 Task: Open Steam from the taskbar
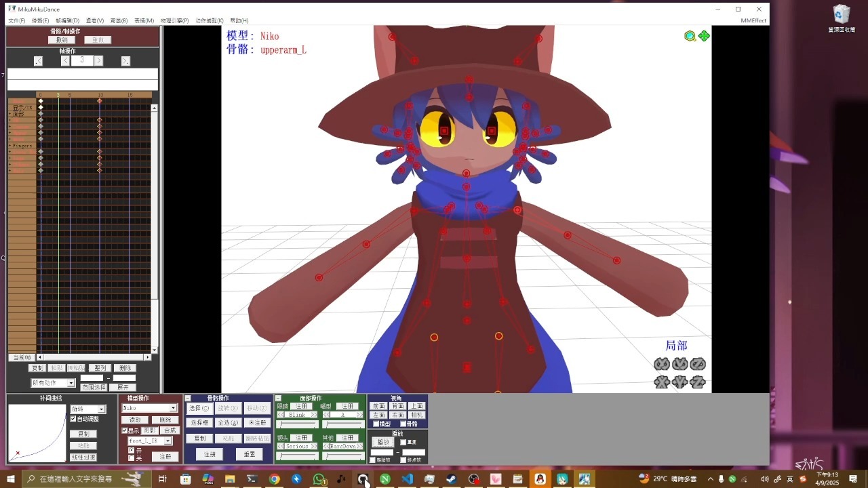[x=451, y=479]
